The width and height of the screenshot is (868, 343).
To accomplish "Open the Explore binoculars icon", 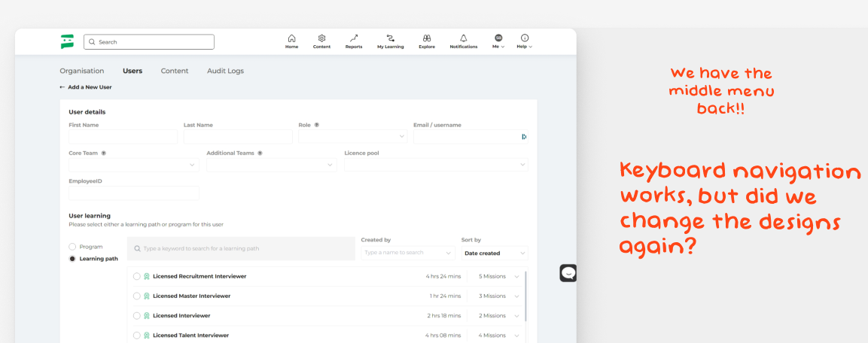I will pos(427,38).
